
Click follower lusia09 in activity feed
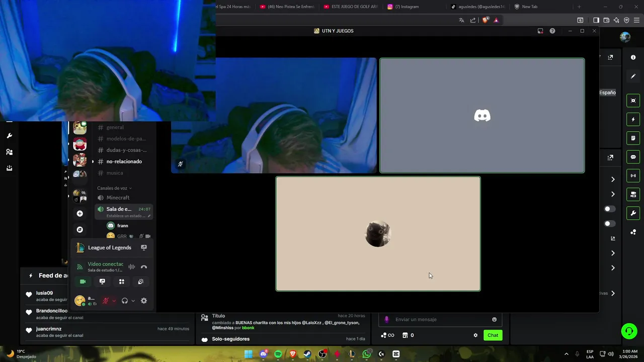(44, 293)
